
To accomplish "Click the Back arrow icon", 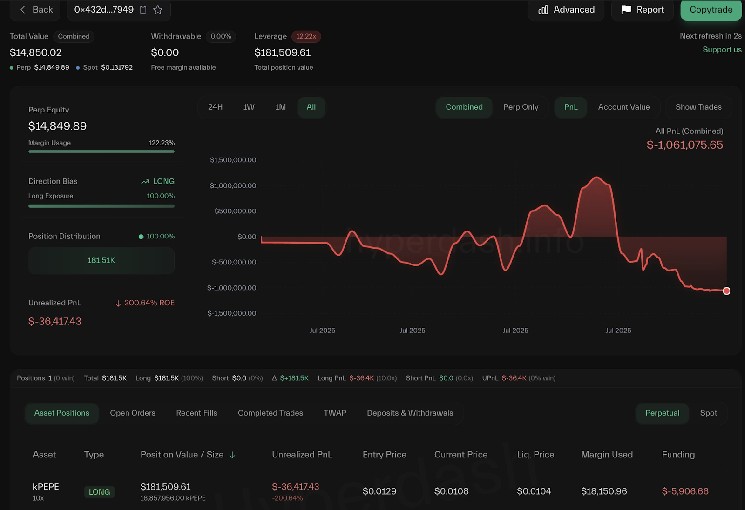I will 22,10.
